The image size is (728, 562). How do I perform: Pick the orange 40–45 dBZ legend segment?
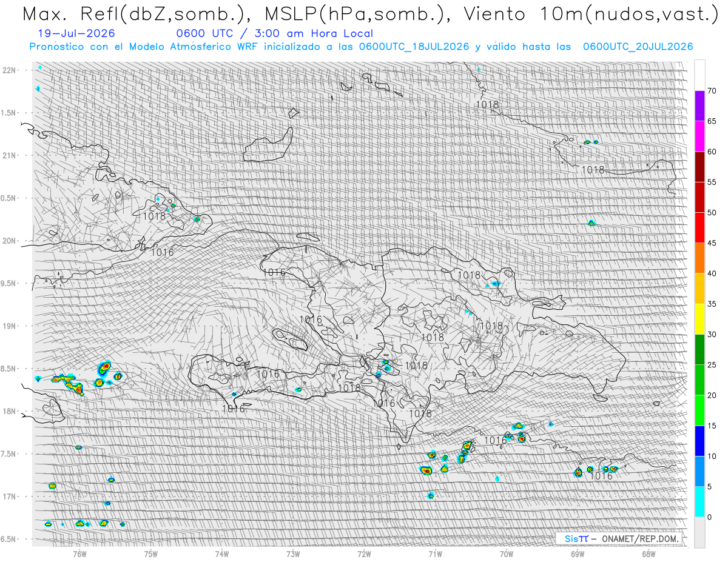699,258
